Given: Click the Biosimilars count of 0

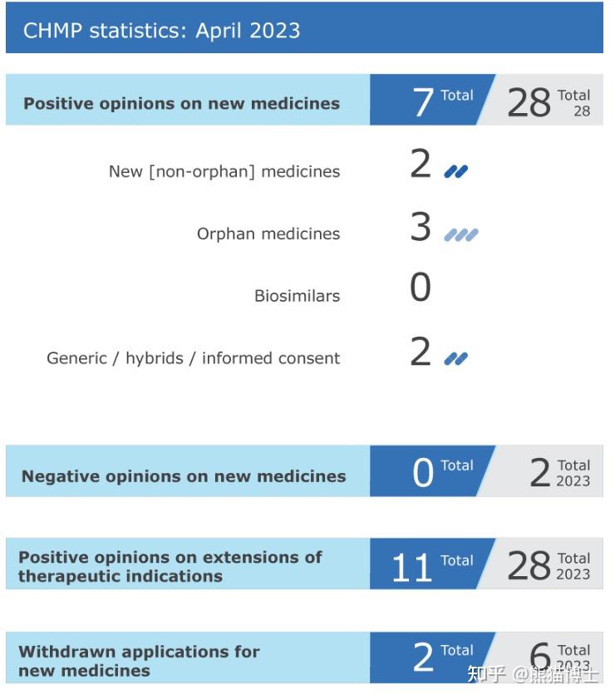Looking at the screenshot, I should [421, 288].
